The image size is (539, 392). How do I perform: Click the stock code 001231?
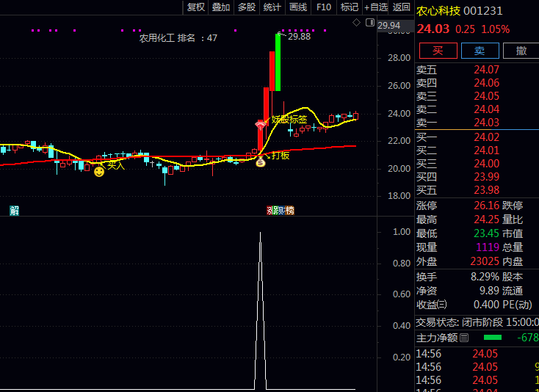(x=483, y=11)
